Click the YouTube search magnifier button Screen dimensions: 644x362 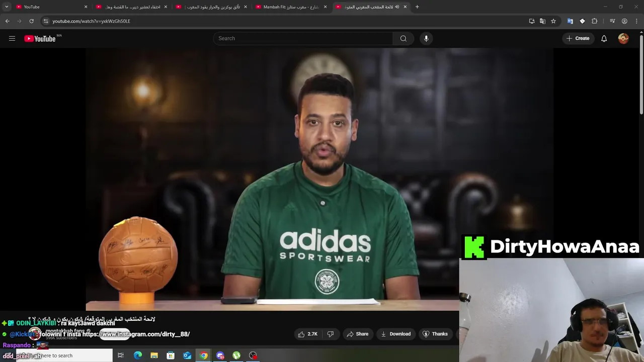[x=403, y=38]
